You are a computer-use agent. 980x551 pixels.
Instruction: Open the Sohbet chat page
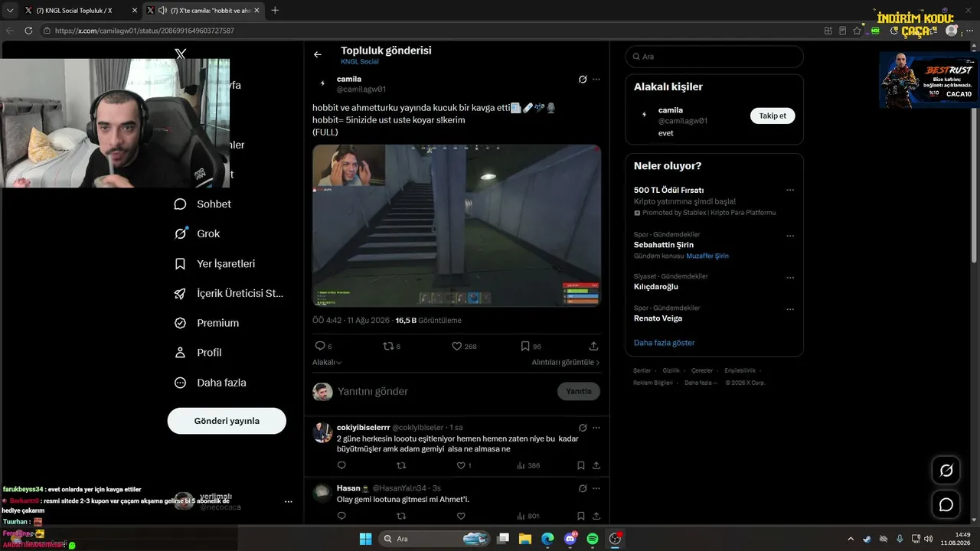pyautogui.click(x=203, y=204)
